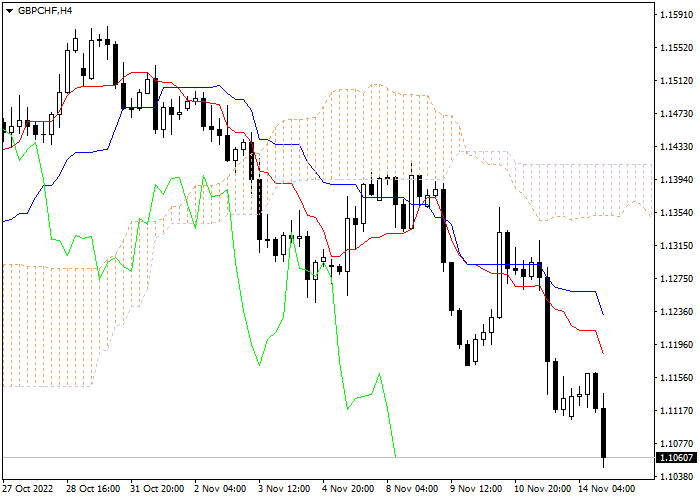Pick the 1.15520 price axis label
This screenshot has width=700, height=500.
coord(676,48)
